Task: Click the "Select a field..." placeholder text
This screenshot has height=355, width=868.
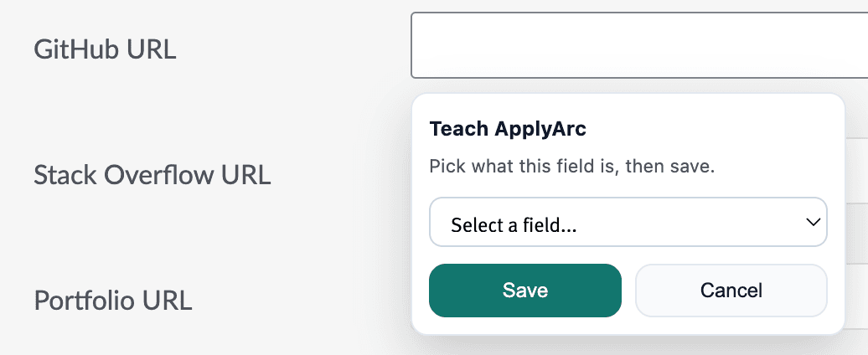Action: (x=513, y=224)
